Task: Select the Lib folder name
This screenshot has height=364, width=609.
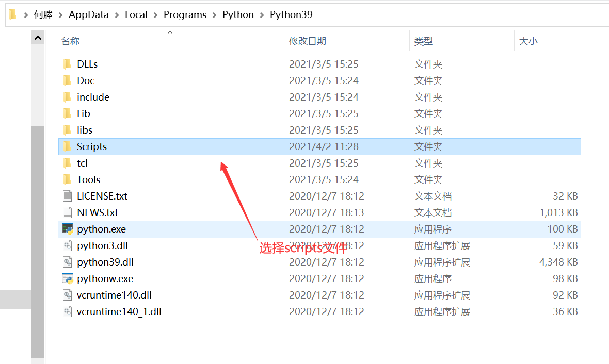Action: tap(84, 114)
